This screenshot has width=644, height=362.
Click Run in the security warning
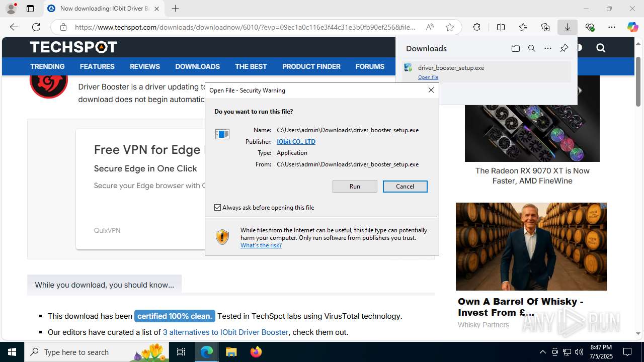pos(355,187)
